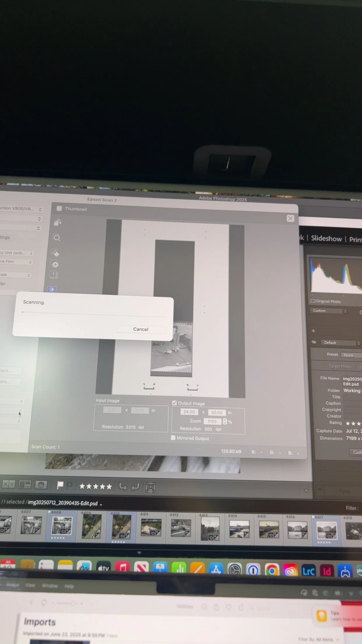Open Adobe Creative Cloud from the Dock

click(x=290, y=571)
